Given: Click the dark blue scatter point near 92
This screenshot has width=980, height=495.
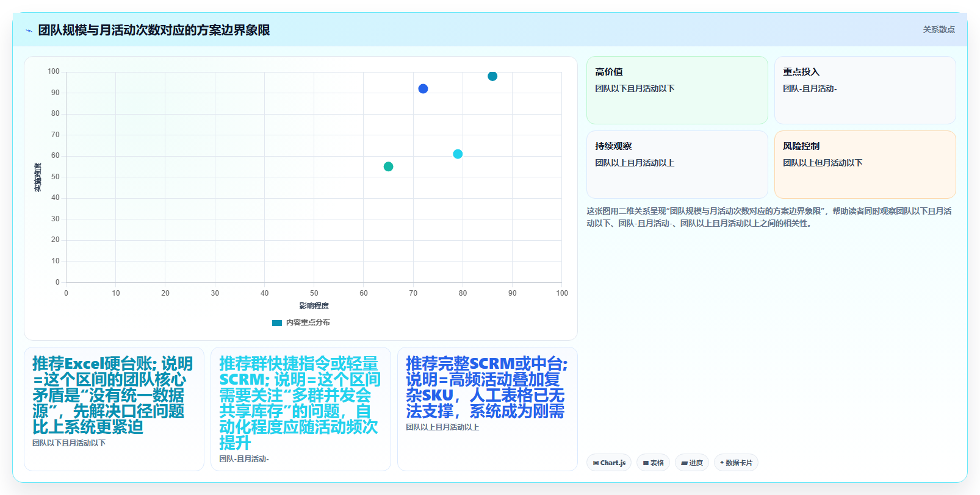Looking at the screenshot, I should pos(423,89).
